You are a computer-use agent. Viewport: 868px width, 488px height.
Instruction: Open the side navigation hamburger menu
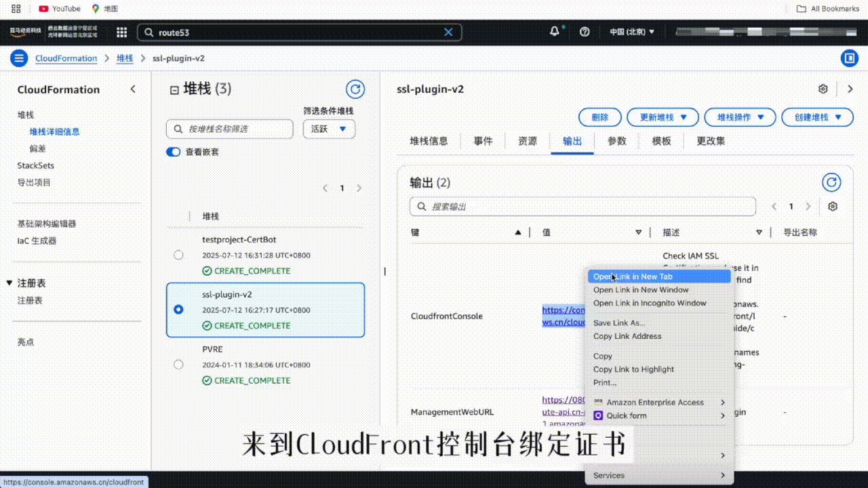coord(19,58)
